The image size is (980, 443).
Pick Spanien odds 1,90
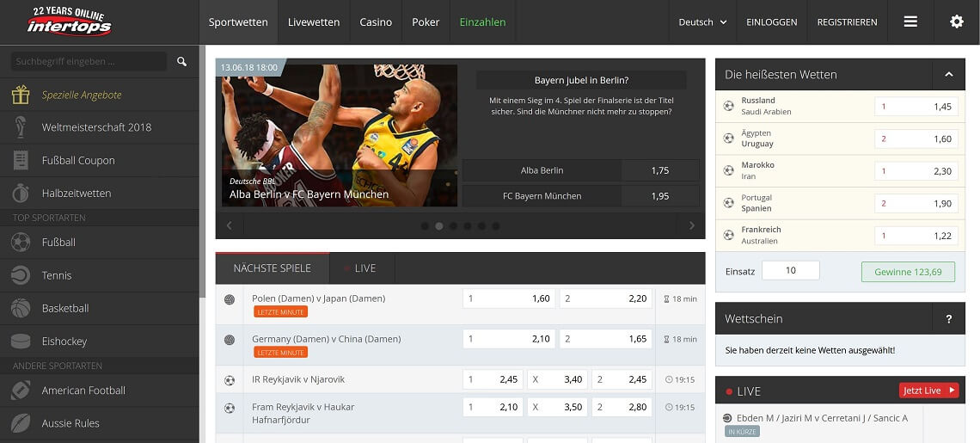[916, 203]
